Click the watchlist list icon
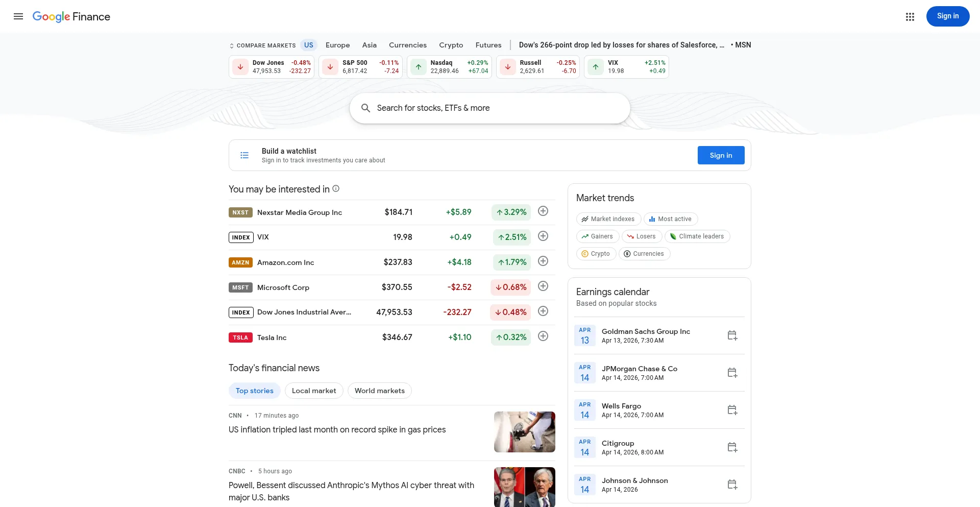Image resolution: width=980 pixels, height=507 pixels. pyautogui.click(x=244, y=155)
